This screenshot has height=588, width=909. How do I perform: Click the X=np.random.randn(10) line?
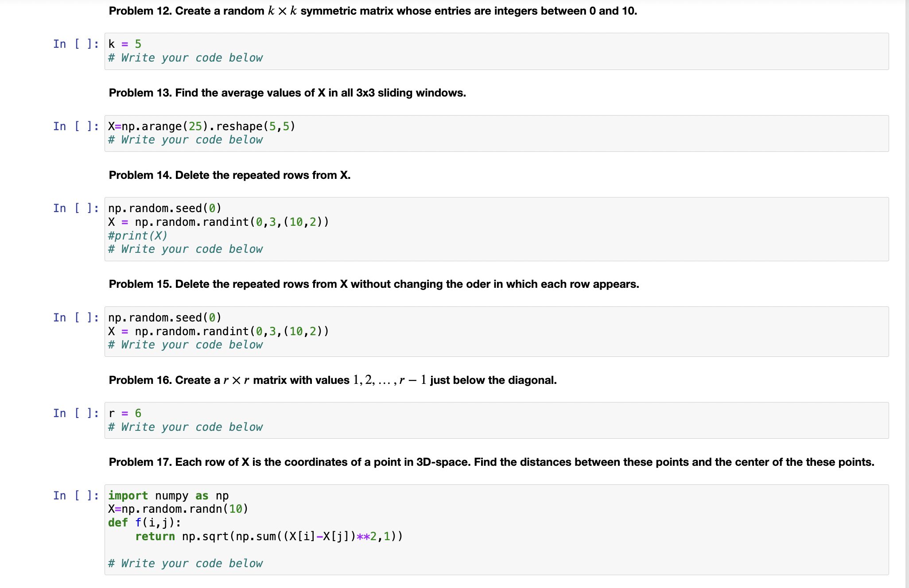click(178, 509)
